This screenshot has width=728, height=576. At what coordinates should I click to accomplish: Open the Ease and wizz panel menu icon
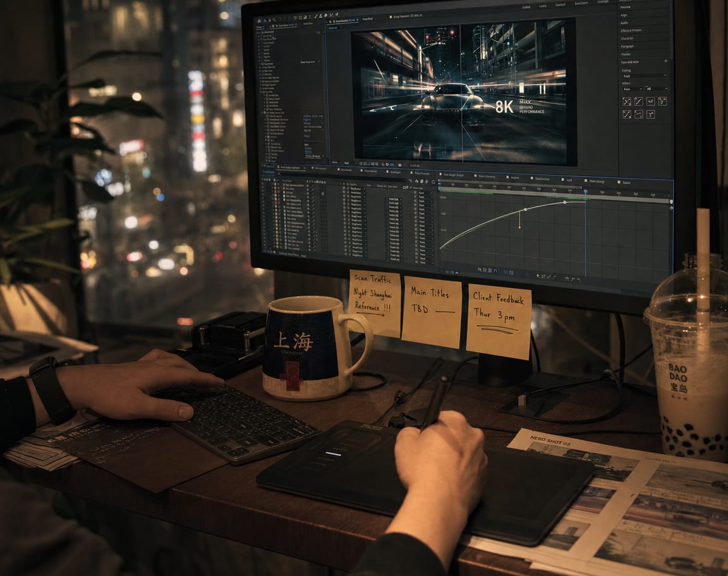coord(666,61)
